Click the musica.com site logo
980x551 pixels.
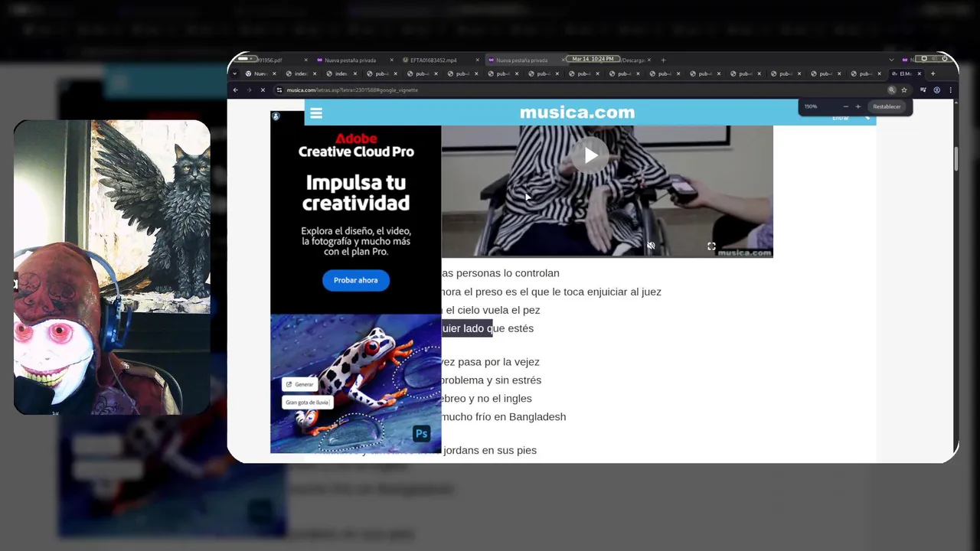click(577, 112)
